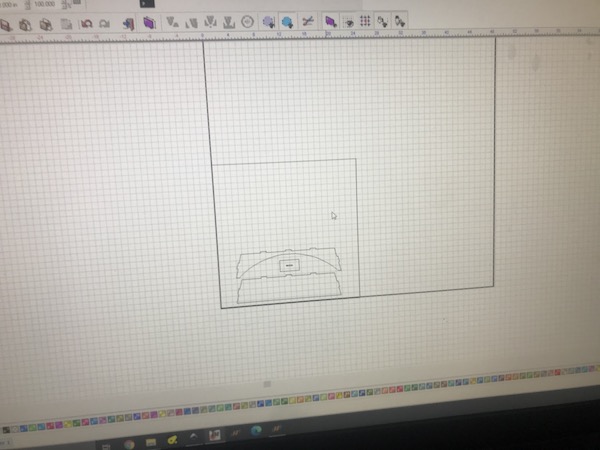This screenshot has width=600, height=450.
Task: Click the fourth gray toolpath icon with base
Action: [229, 22]
